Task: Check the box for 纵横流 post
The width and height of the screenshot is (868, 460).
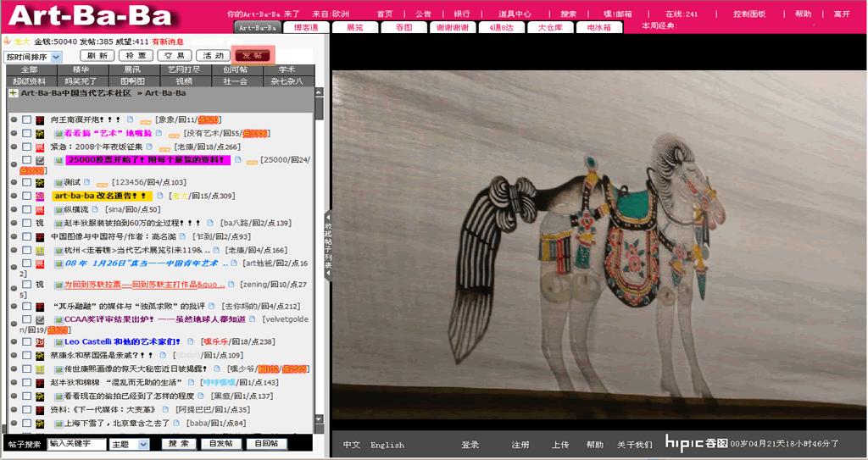Action: [26, 209]
